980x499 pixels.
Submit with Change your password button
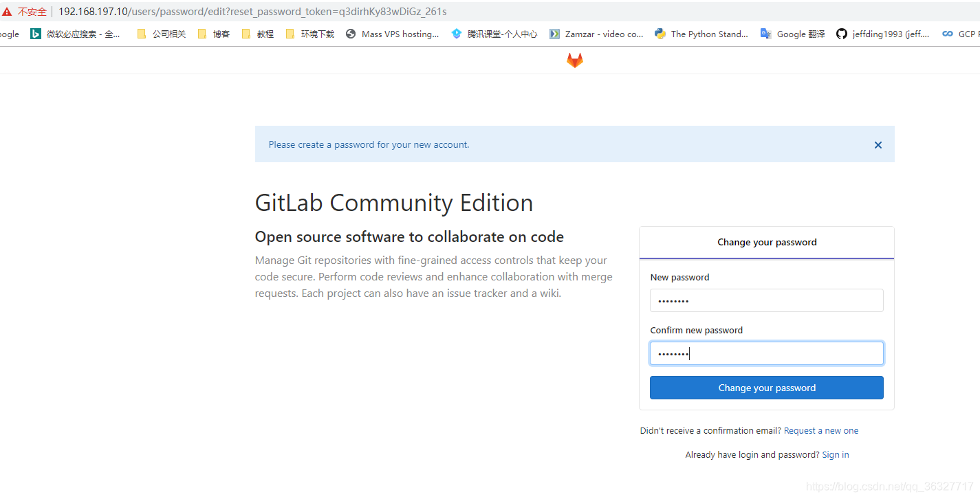(x=766, y=388)
